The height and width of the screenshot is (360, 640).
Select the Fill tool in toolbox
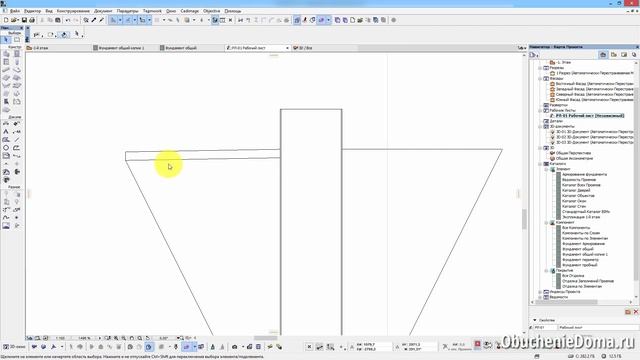coord(6,140)
